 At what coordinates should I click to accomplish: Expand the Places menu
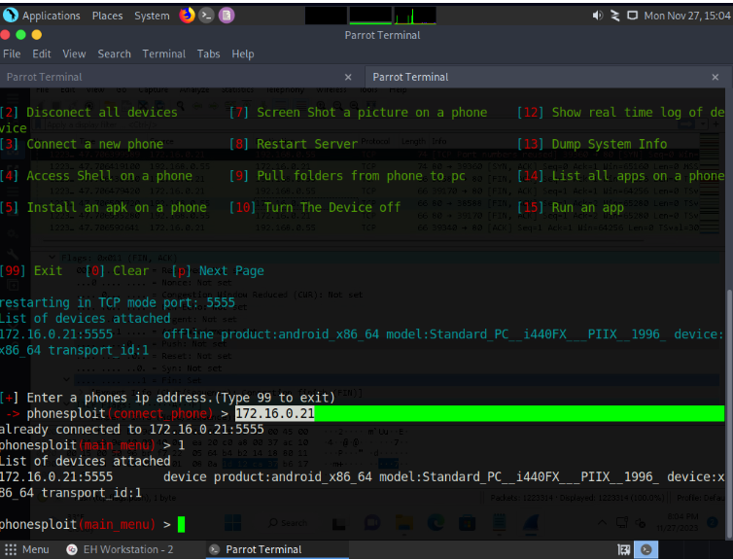pyautogui.click(x=107, y=16)
